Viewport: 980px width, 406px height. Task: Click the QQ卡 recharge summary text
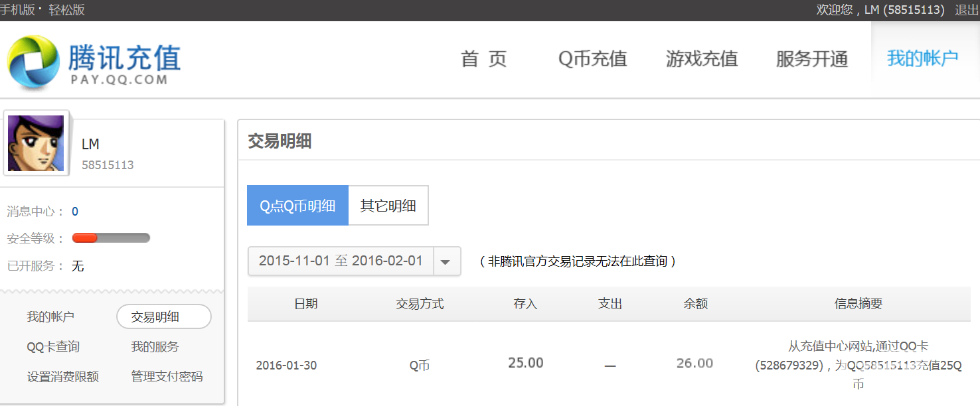pos(858,365)
